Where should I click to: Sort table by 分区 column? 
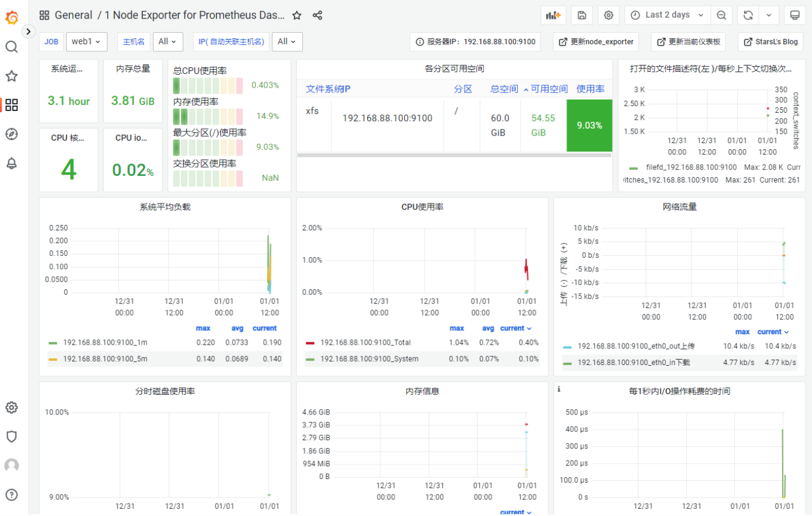pos(463,89)
